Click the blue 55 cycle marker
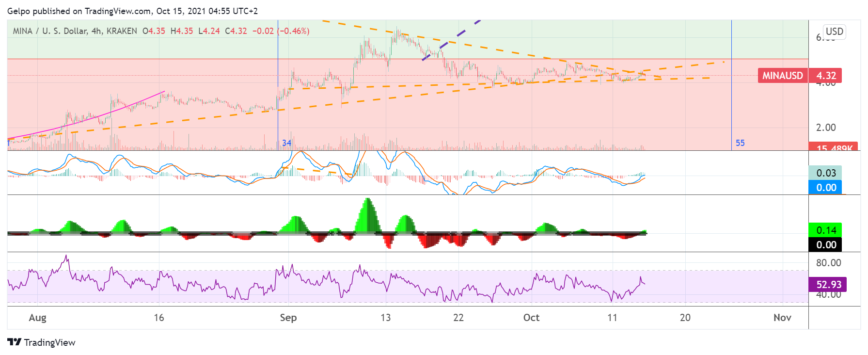868x355 pixels. click(x=740, y=143)
